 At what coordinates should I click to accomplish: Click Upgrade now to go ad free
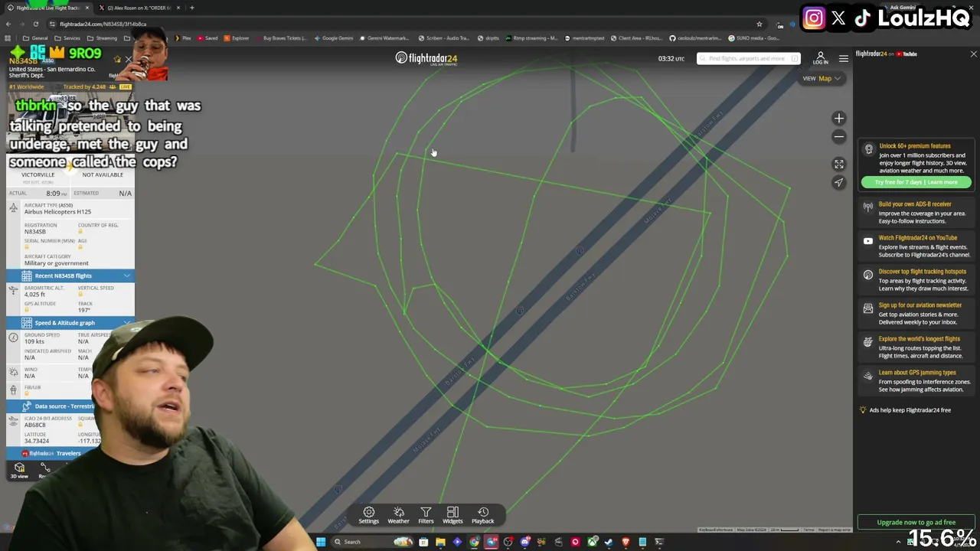916,523
